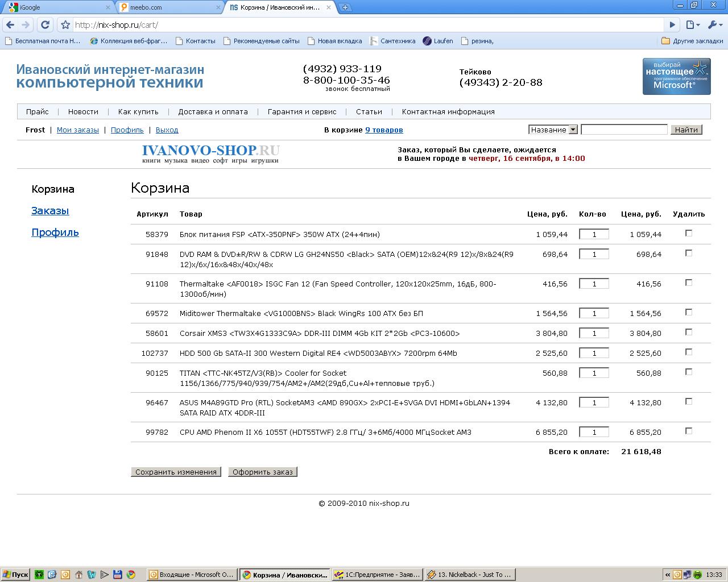The height and width of the screenshot is (582, 728).
Task: Launch Internet Explorer from quick launch
Action: click(52, 575)
